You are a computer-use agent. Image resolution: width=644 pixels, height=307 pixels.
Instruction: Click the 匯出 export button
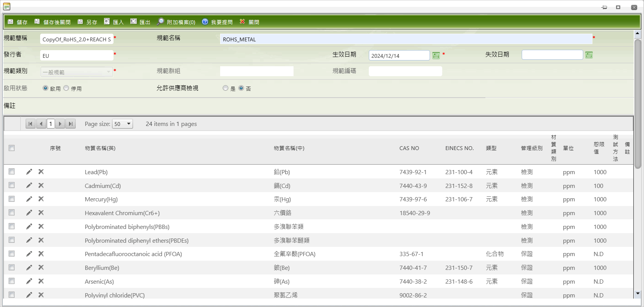[140, 22]
